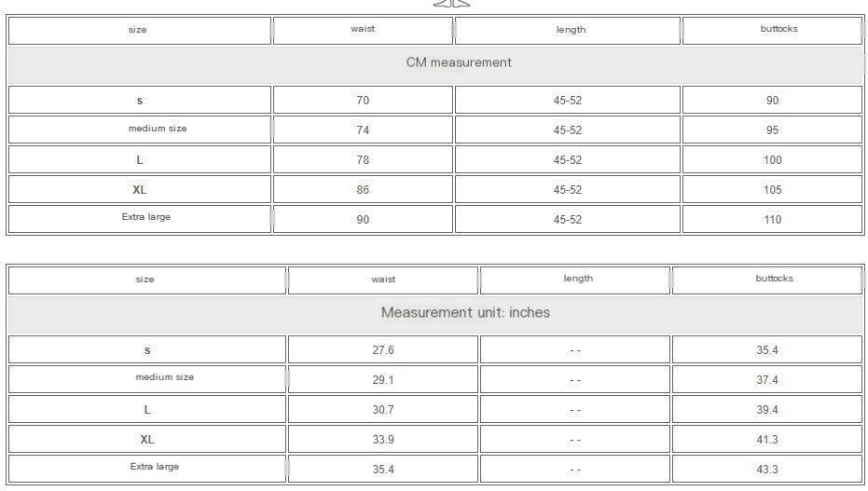The height and width of the screenshot is (491, 868).
Task: Click buttocks value 95 in the CM table
Action: coord(773,130)
